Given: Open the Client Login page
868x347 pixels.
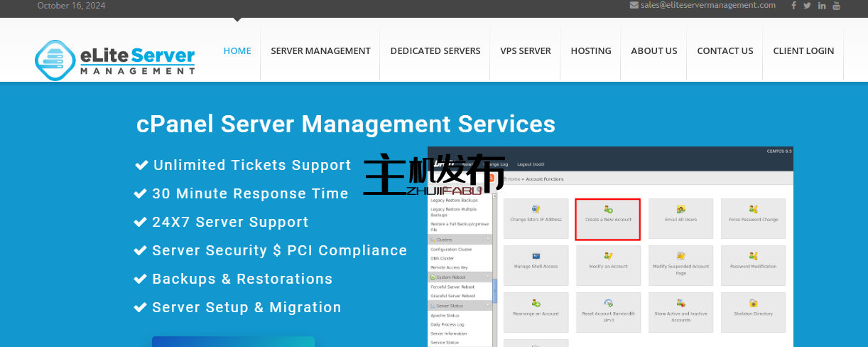Looking at the screenshot, I should 803,51.
